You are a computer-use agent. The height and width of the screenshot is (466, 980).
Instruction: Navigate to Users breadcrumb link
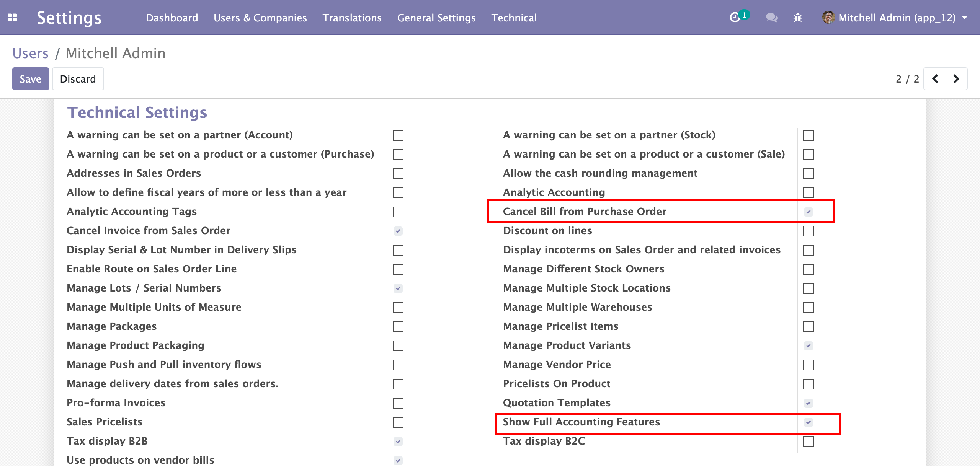tap(31, 53)
